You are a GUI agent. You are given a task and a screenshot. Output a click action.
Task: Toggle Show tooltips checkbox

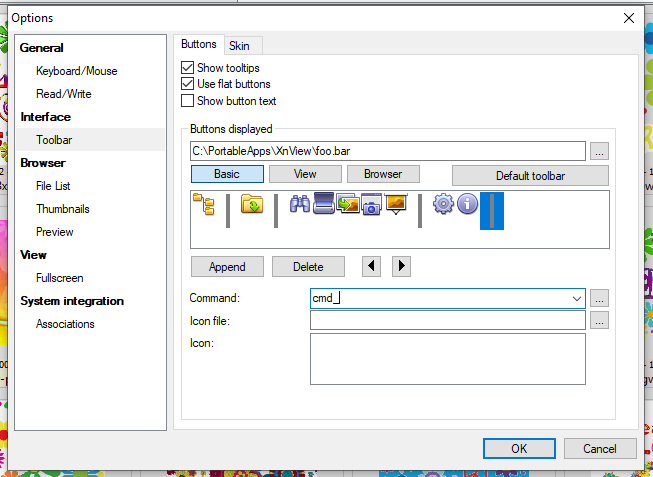187,67
